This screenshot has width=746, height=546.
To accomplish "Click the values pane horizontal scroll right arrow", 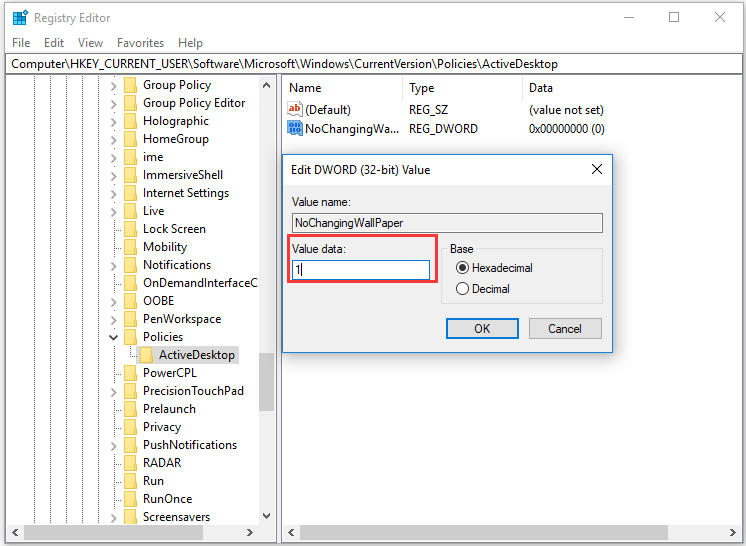I will coord(732,532).
